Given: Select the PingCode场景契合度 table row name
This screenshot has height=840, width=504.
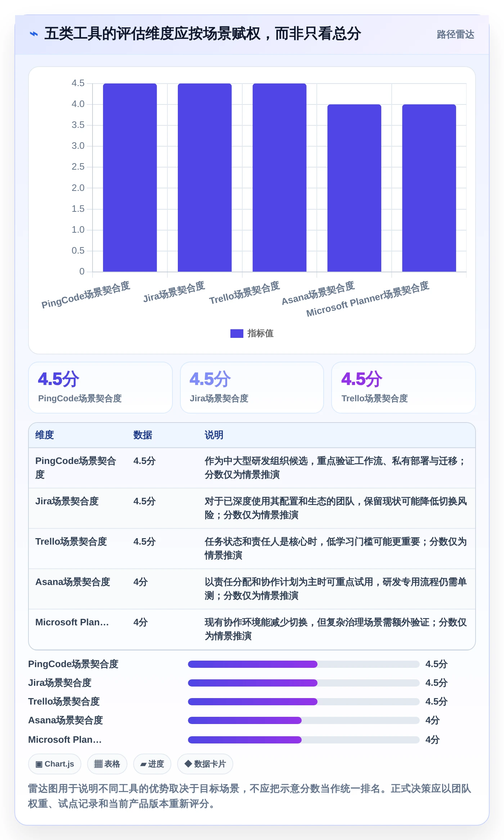Looking at the screenshot, I should pyautogui.click(x=76, y=468).
